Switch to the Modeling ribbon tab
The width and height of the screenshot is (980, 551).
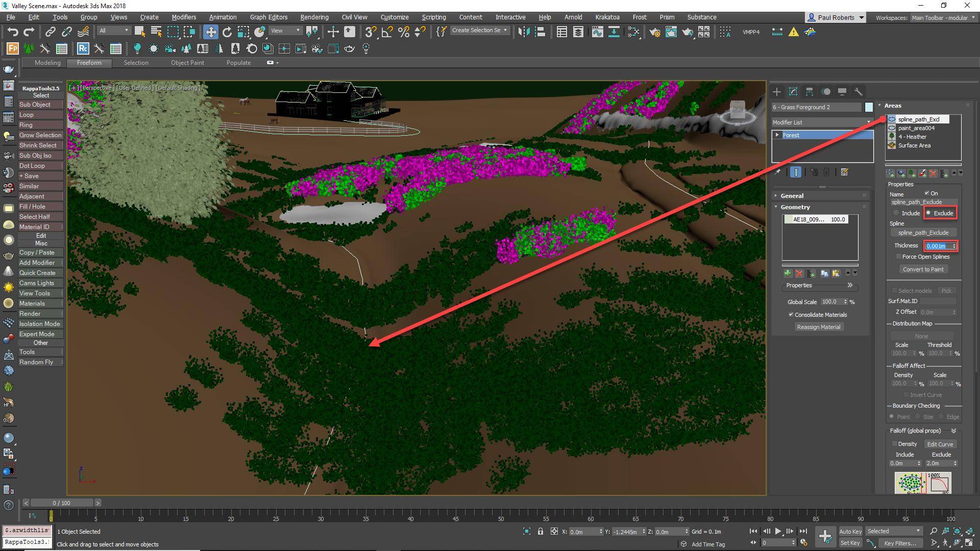click(x=47, y=63)
